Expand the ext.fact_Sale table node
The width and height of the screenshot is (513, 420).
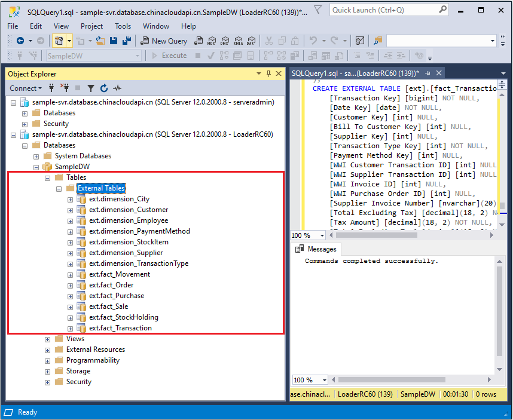click(x=71, y=306)
